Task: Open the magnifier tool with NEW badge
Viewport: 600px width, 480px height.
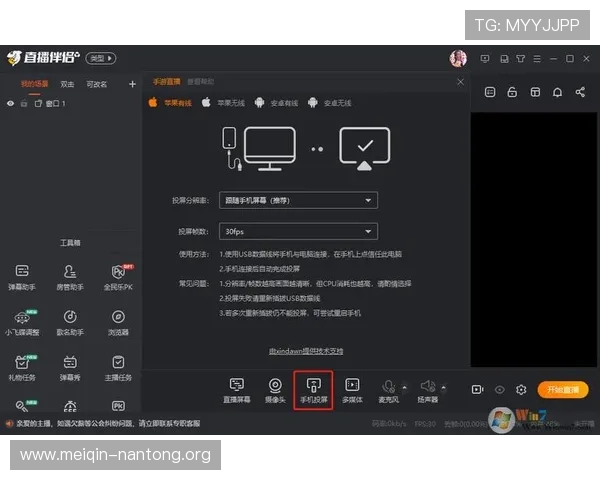Action: coord(24,406)
